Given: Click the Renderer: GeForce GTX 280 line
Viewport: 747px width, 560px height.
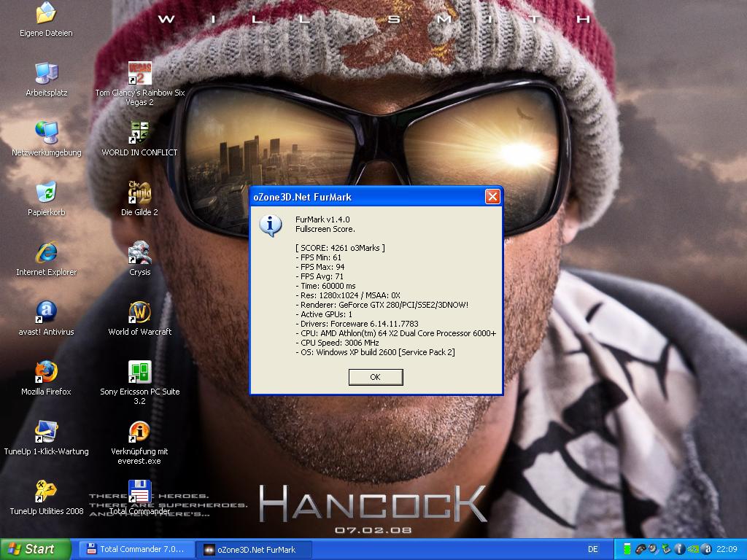Looking at the screenshot, I should click(382, 305).
